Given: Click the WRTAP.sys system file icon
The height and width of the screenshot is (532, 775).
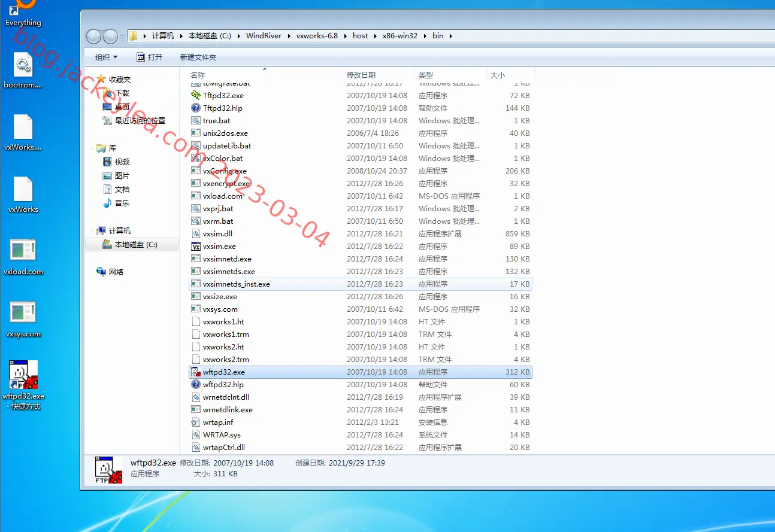Looking at the screenshot, I should tap(195, 435).
